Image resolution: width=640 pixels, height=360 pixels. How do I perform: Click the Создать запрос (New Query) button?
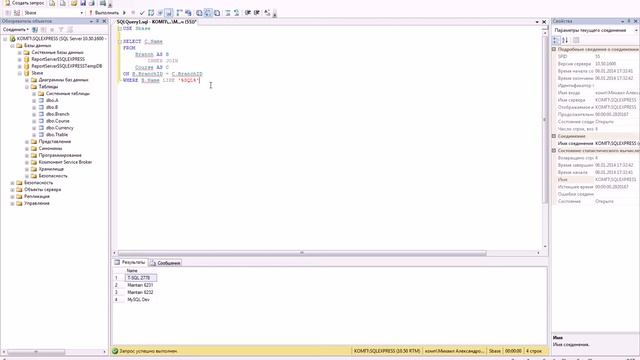(24, 3)
